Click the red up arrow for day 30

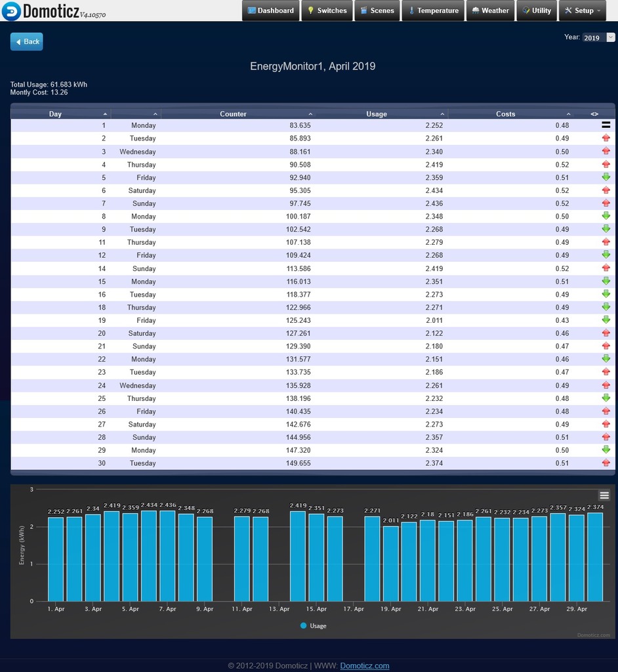[x=606, y=463]
